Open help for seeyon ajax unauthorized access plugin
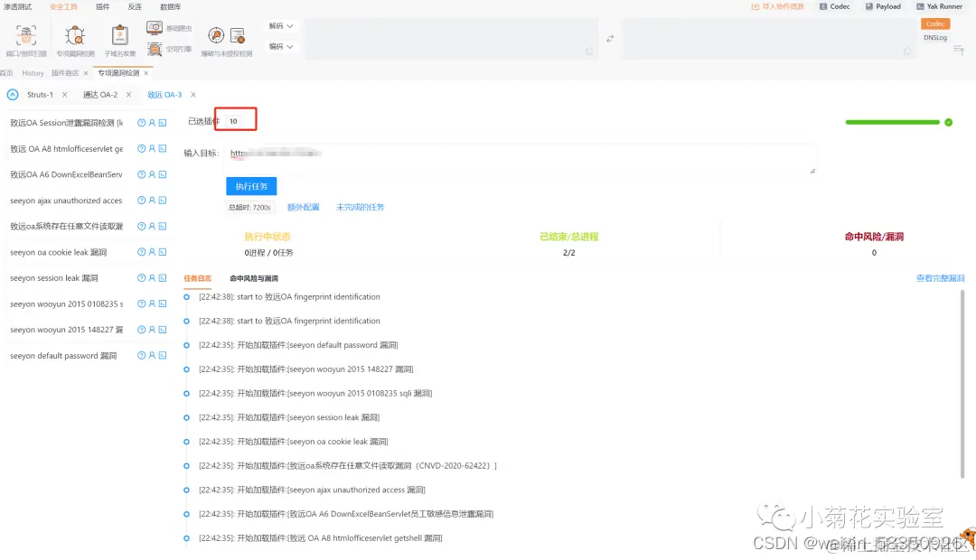This screenshot has height=560, width=976. pyautogui.click(x=141, y=201)
